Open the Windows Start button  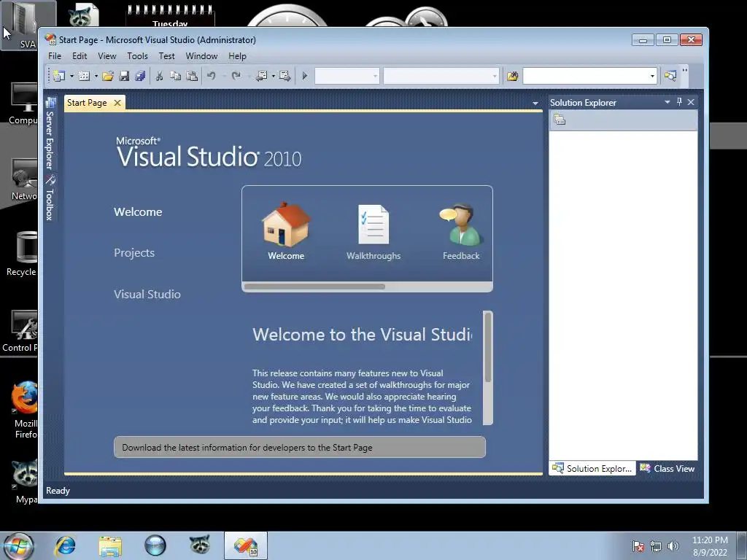[x=18, y=545]
